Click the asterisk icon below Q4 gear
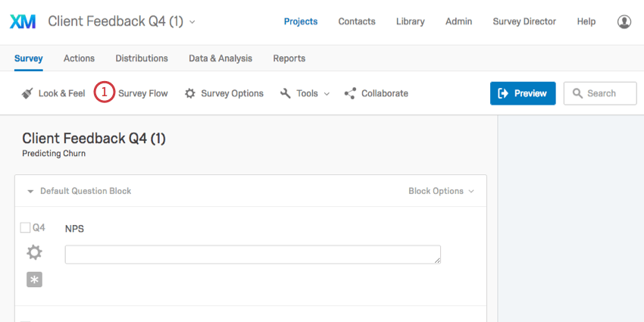The width and height of the screenshot is (644, 322). pyautogui.click(x=34, y=280)
